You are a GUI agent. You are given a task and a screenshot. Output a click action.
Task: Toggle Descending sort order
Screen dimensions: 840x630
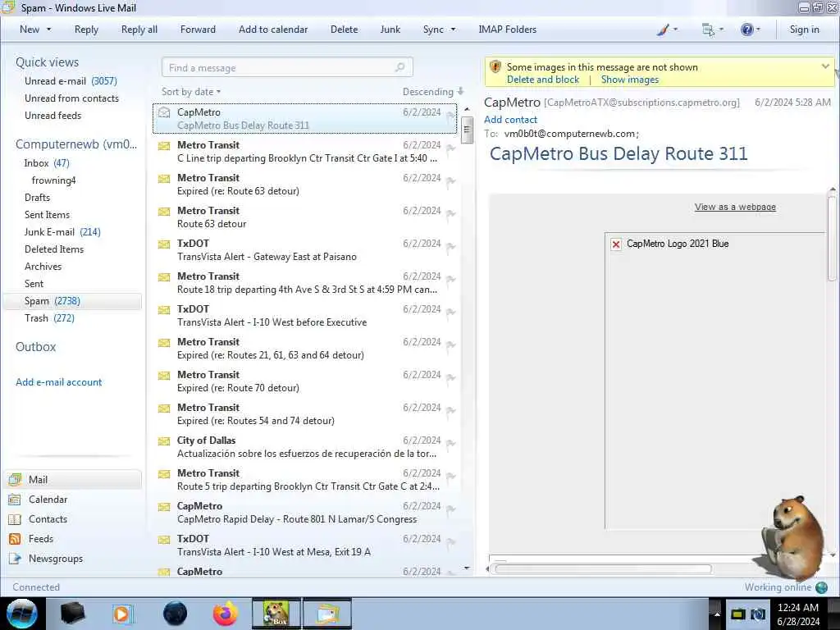tap(433, 92)
